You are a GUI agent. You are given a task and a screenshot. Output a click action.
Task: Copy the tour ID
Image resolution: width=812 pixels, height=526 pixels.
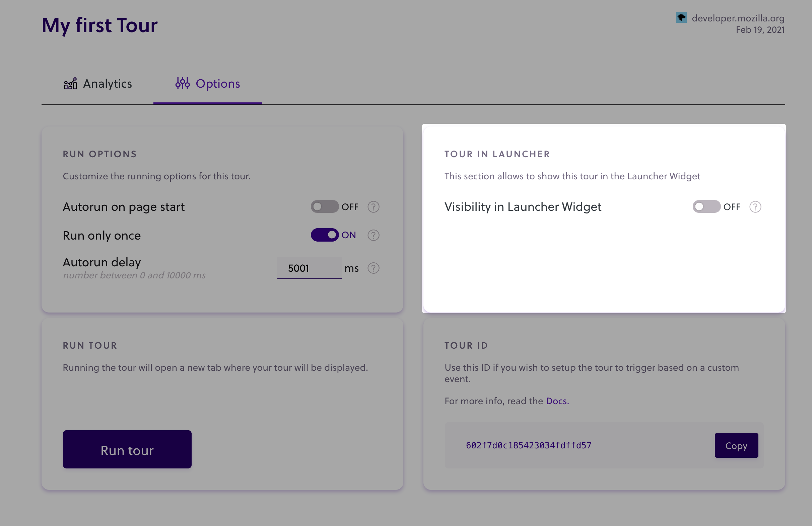(x=736, y=445)
